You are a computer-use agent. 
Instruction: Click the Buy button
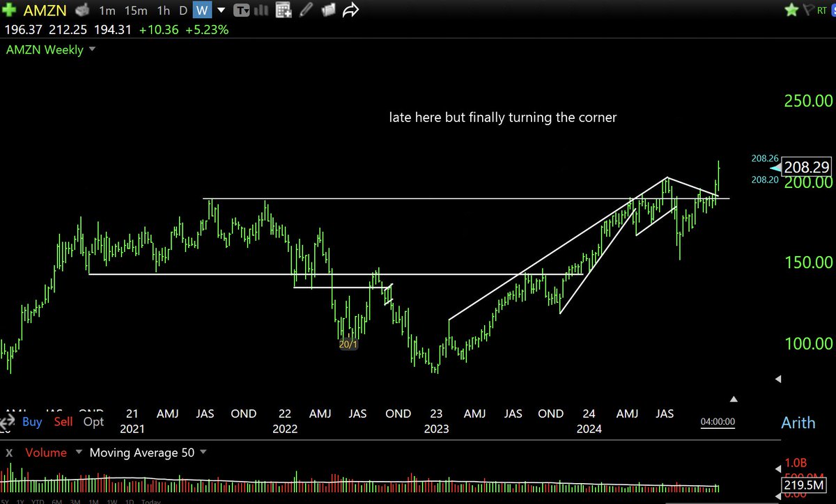click(x=32, y=421)
